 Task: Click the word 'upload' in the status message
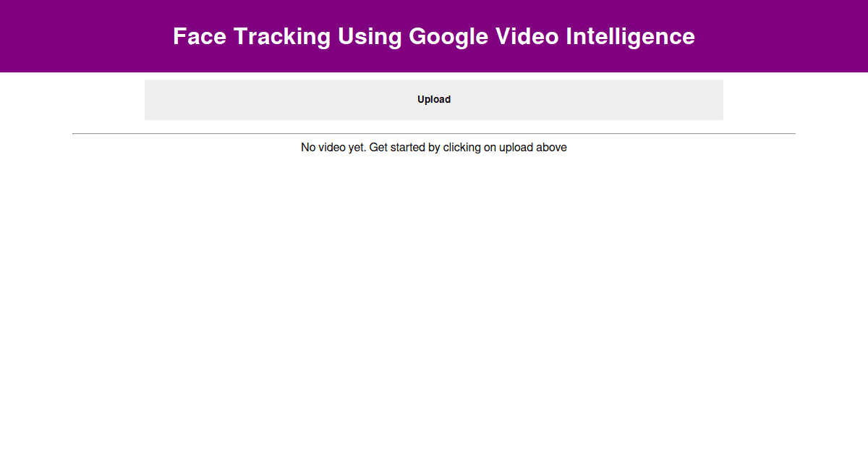[516, 148]
